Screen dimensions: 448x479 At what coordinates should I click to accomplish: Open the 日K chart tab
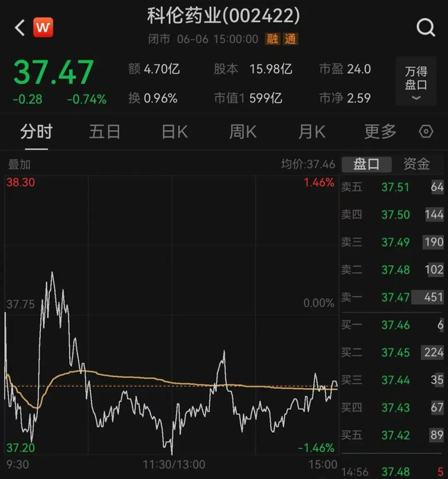(x=175, y=132)
